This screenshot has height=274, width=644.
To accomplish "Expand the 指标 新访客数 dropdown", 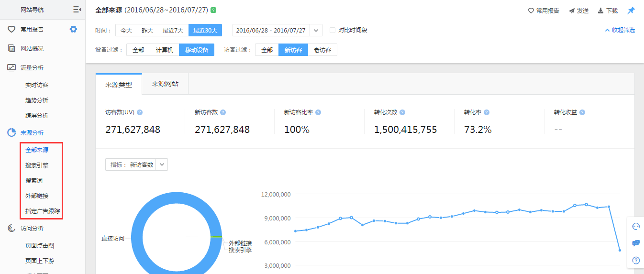I will [x=162, y=164].
